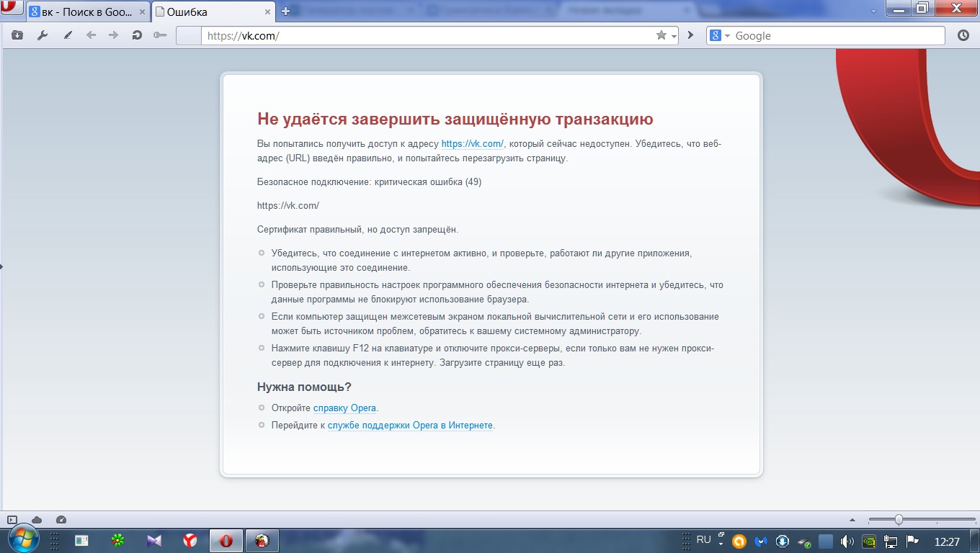This screenshot has height=553, width=980.
Task: Click download manager tray icon
Action: [x=783, y=541]
